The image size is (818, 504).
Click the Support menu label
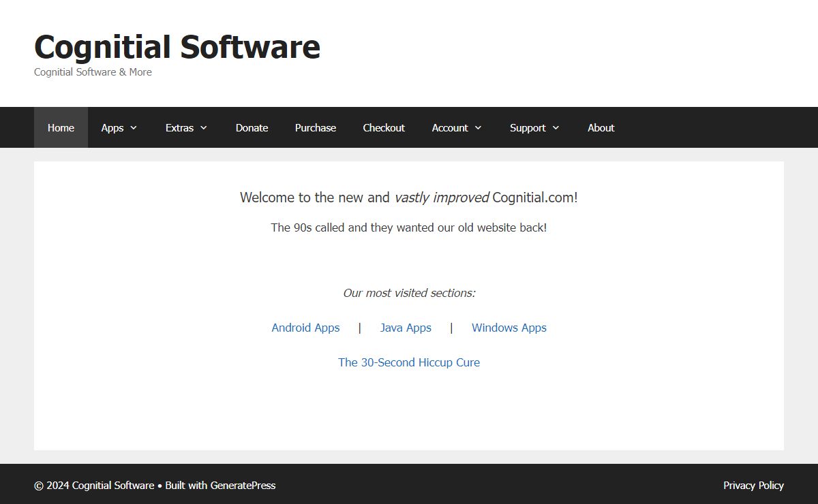(x=528, y=127)
